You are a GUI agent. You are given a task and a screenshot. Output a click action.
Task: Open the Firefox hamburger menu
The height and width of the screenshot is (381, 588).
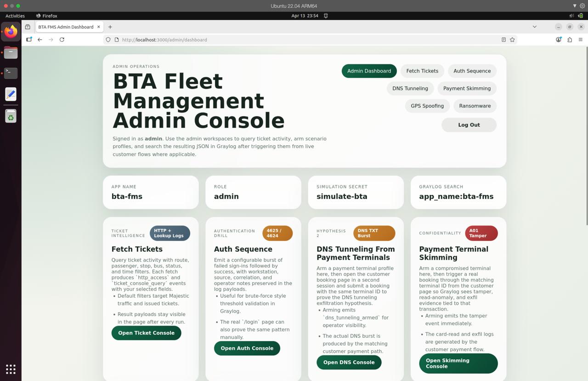coord(581,40)
